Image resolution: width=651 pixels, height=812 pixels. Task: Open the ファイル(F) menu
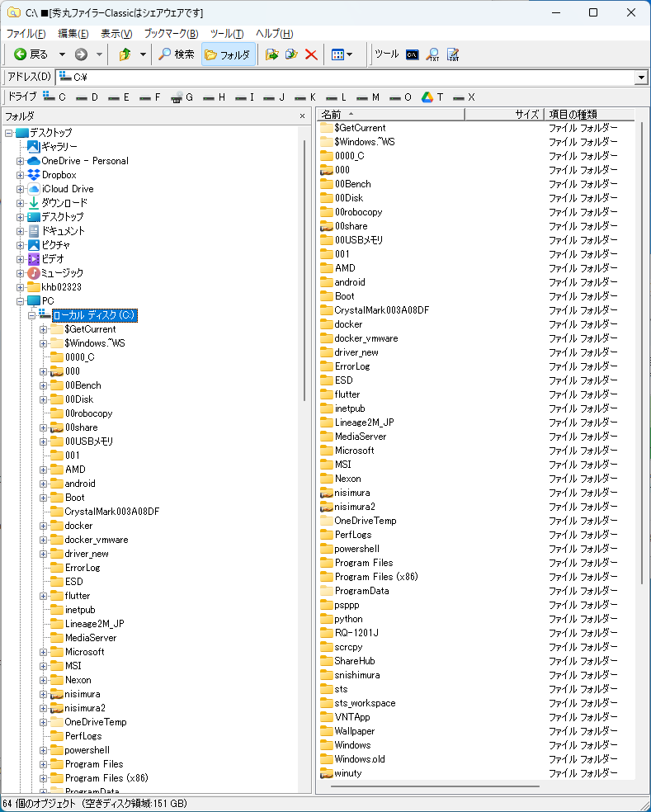[x=26, y=34]
